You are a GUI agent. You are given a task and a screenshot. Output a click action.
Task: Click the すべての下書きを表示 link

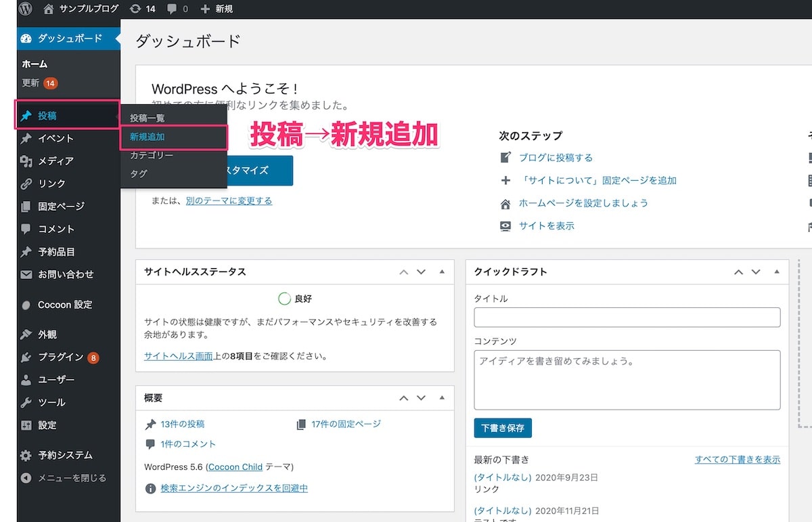tap(738, 459)
